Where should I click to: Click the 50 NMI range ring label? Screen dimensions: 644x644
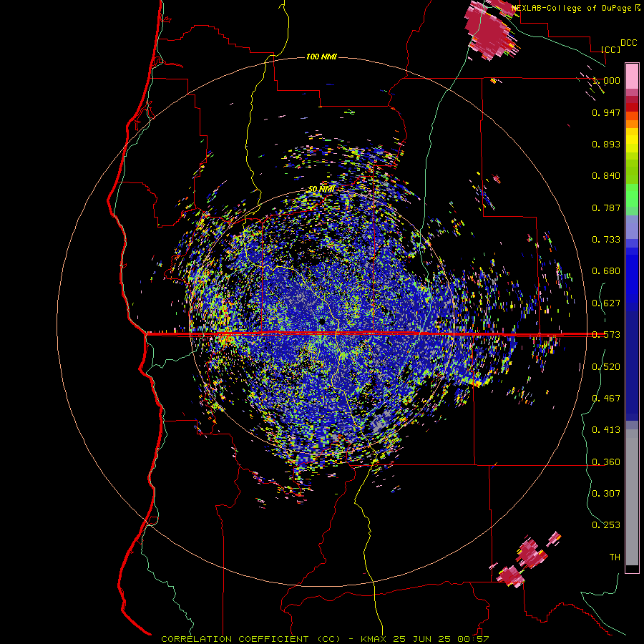click(x=321, y=190)
